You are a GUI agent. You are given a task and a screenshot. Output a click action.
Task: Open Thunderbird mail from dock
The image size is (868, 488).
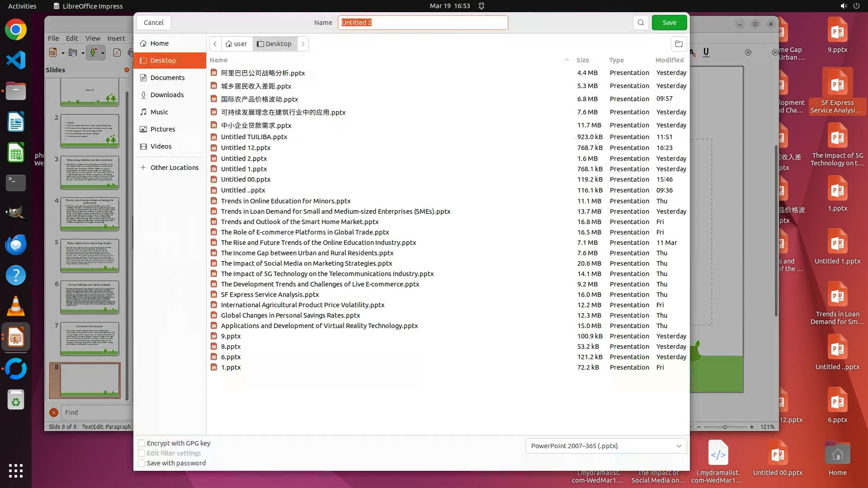(16, 245)
